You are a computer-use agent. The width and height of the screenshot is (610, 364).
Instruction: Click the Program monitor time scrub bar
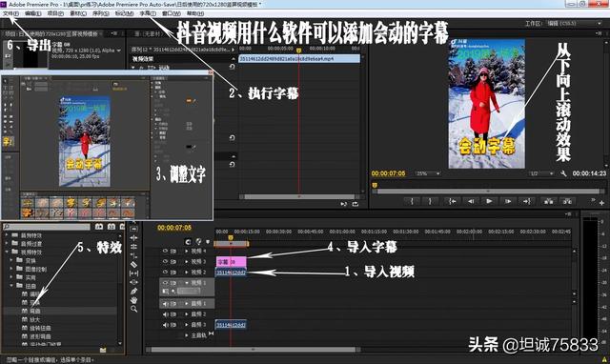(488, 191)
